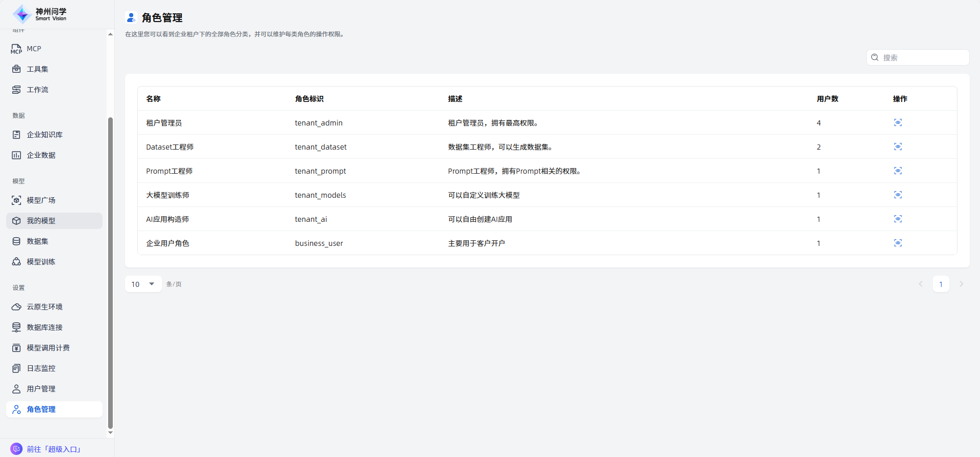View permissions icon for Dataset工程师 row

(897, 147)
